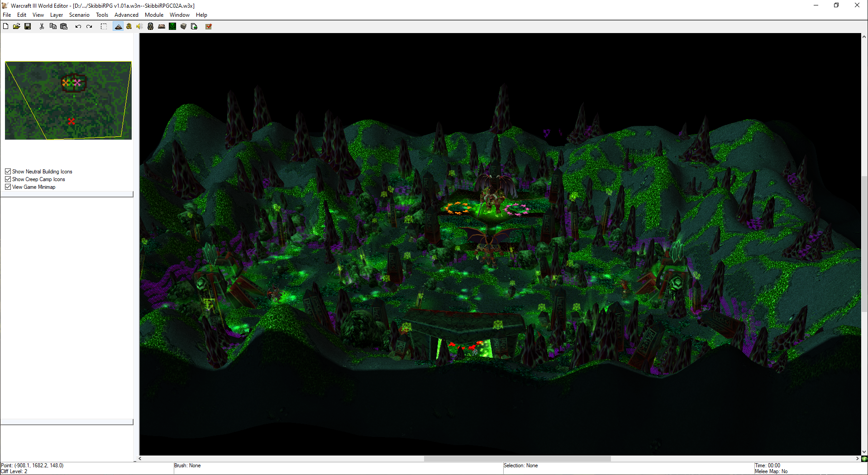The image size is (868, 475).
Task: Toggle Show Creep Camp Icons checkbox
Action: 8,179
